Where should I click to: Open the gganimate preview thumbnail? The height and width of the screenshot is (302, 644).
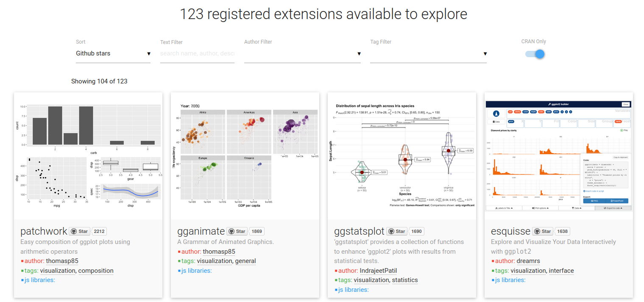[245, 156]
